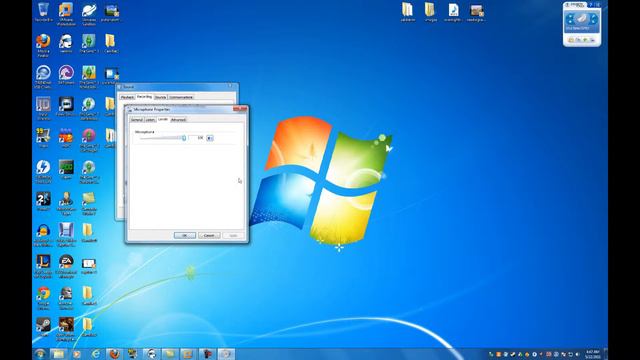
Task: Select the audio file icon on the desktop
Action: tap(453, 12)
